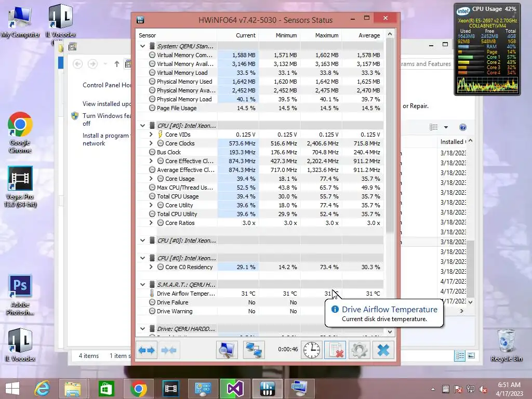The width and height of the screenshot is (532, 399).
Task: Open Google Chrome desktop shortcut
Action: (x=20, y=132)
